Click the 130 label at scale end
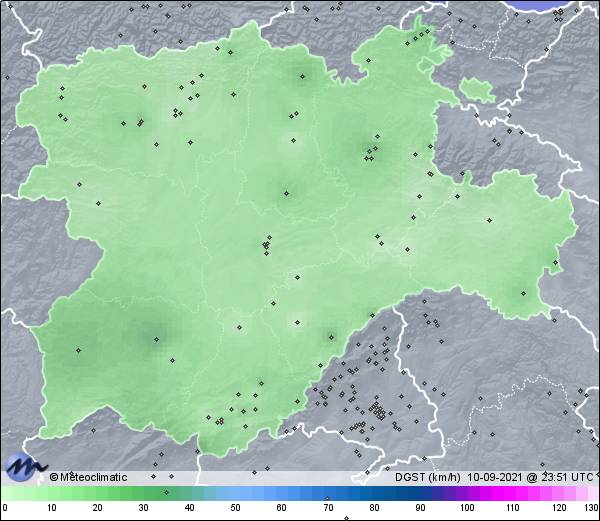Image resolution: width=600 pixels, height=521 pixels. (x=592, y=508)
